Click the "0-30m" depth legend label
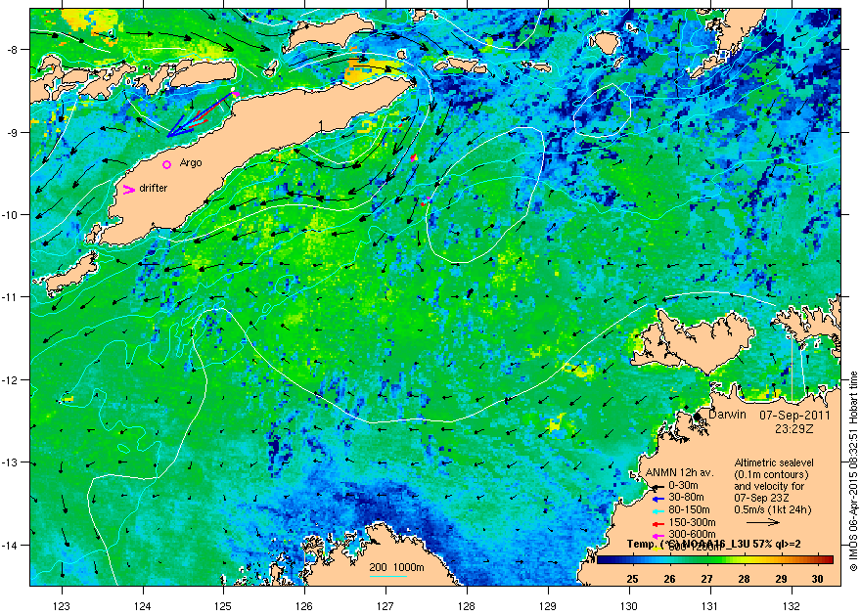Screen dimensions: 861x616 coord(684,485)
